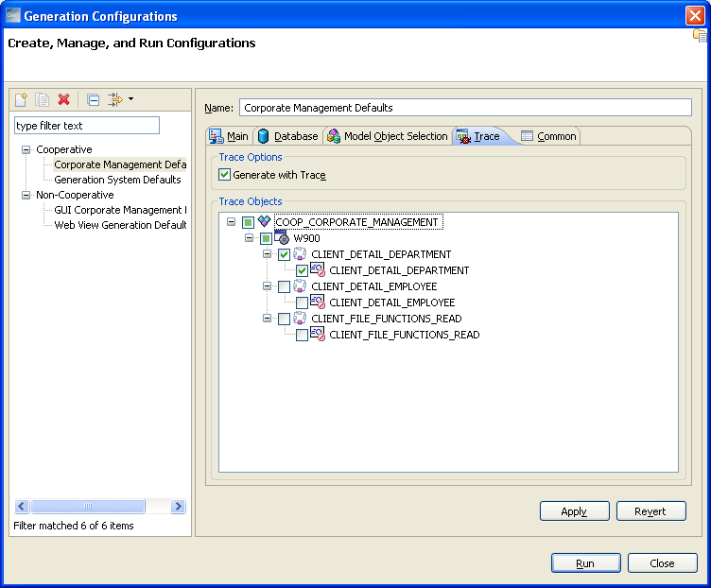Select the W900 label
Viewport: 711px width, 588px height.
(x=306, y=238)
